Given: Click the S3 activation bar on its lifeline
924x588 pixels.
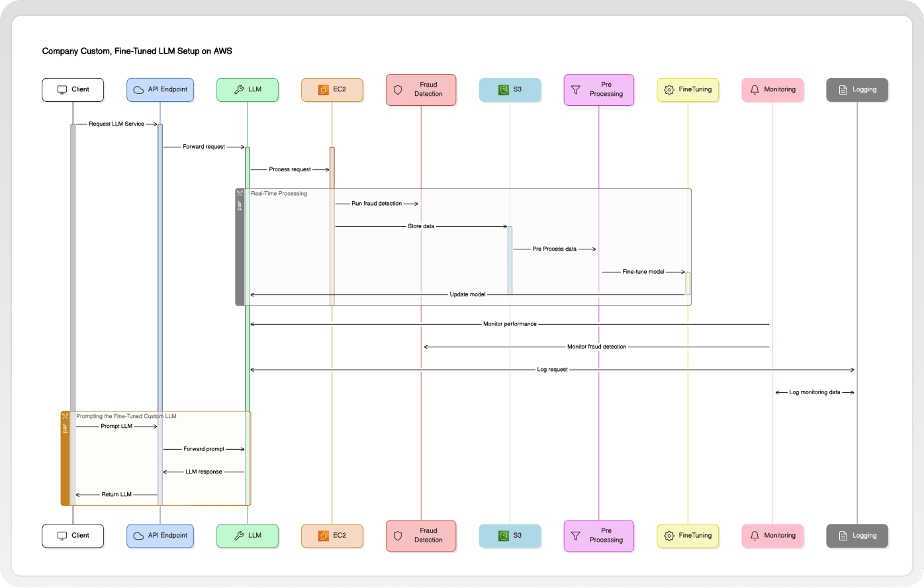Looking at the screenshot, I should pyautogui.click(x=510, y=261).
